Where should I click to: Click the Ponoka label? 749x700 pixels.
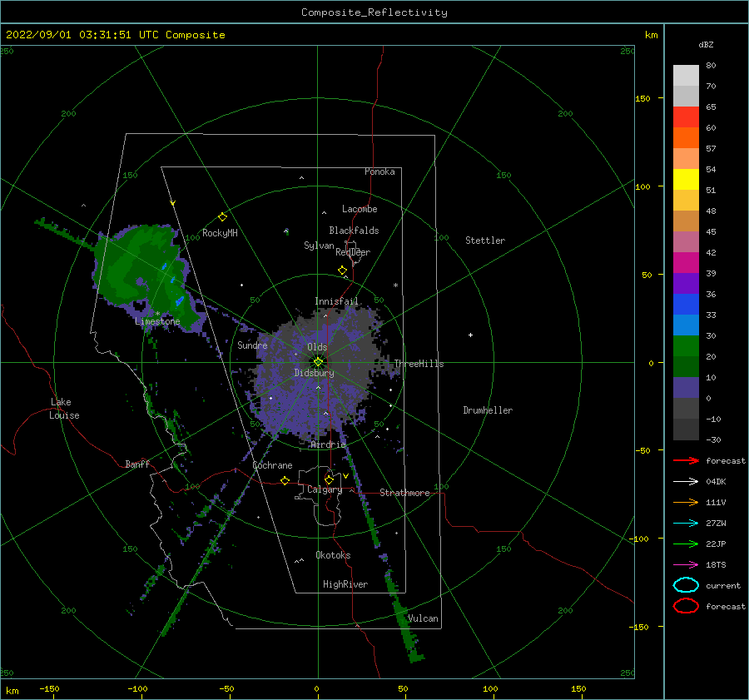(x=379, y=171)
